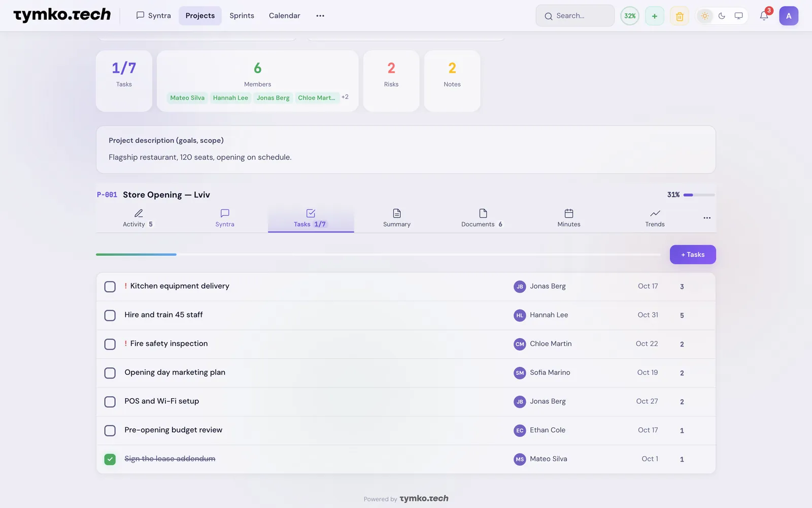This screenshot has width=812, height=508.
Task: Focus the Search input field
Action: click(575, 16)
